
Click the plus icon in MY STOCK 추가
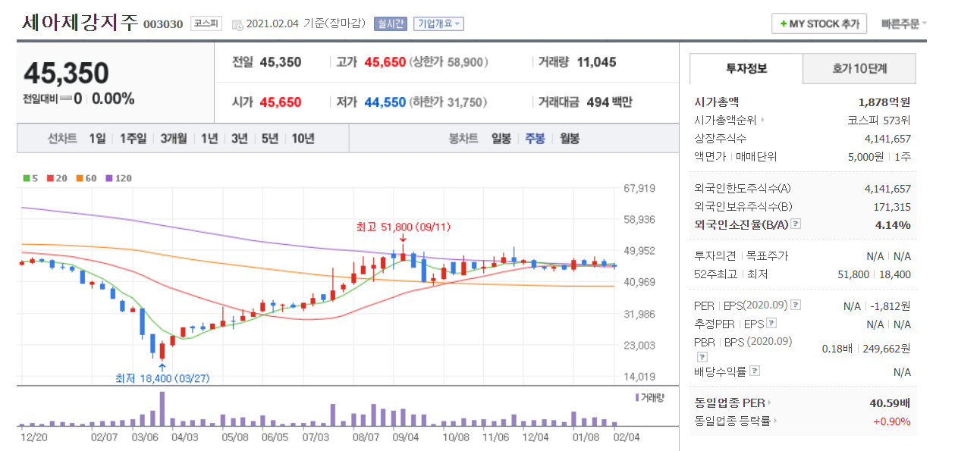(783, 24)
